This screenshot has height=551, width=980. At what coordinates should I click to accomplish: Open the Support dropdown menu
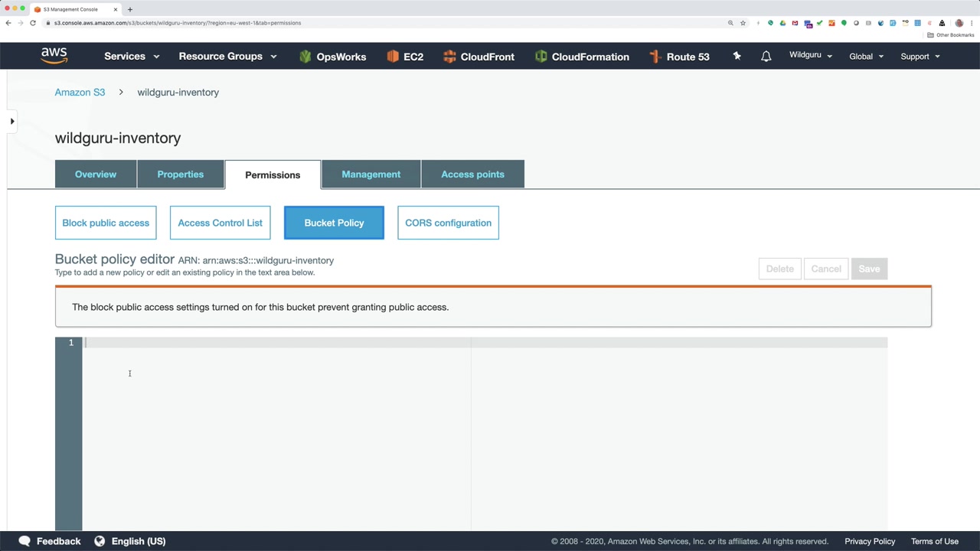point(920,57)
